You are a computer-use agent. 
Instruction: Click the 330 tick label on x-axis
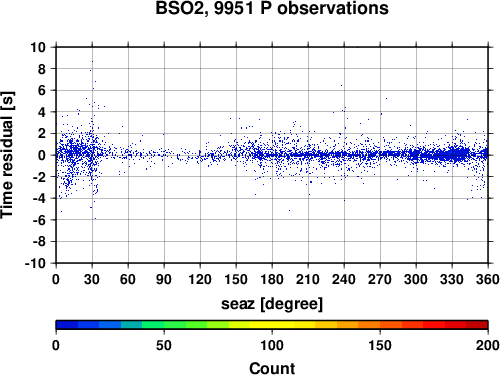click(452, 279)
